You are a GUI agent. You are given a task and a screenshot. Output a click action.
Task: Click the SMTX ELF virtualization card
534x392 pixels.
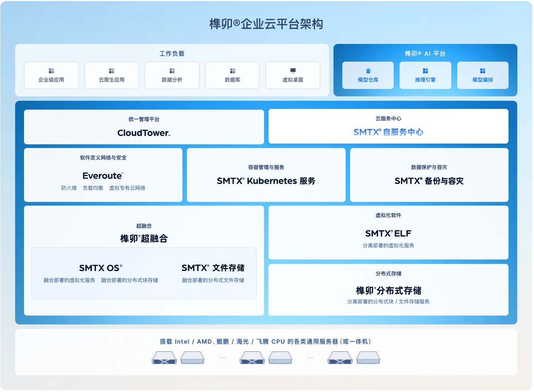coord(388,233)
